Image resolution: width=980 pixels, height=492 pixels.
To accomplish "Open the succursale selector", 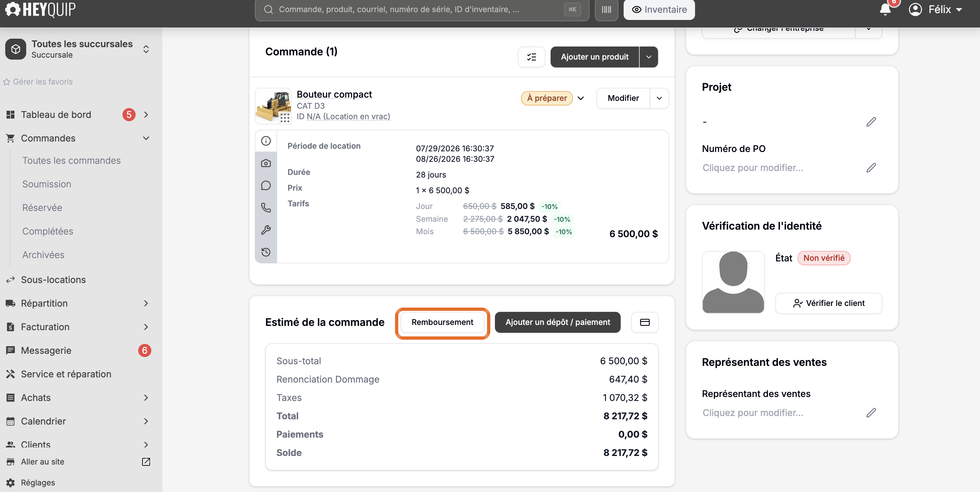I will (78, 49).
